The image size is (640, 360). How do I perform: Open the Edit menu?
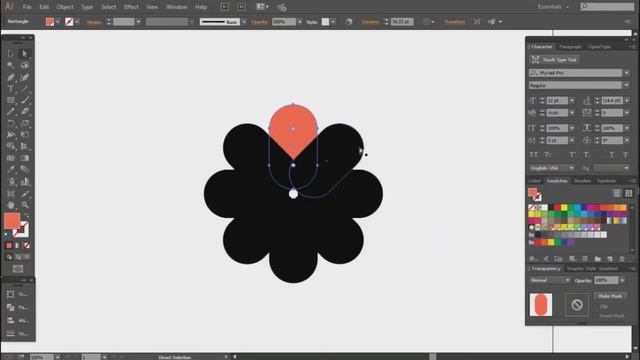(44, 7)
